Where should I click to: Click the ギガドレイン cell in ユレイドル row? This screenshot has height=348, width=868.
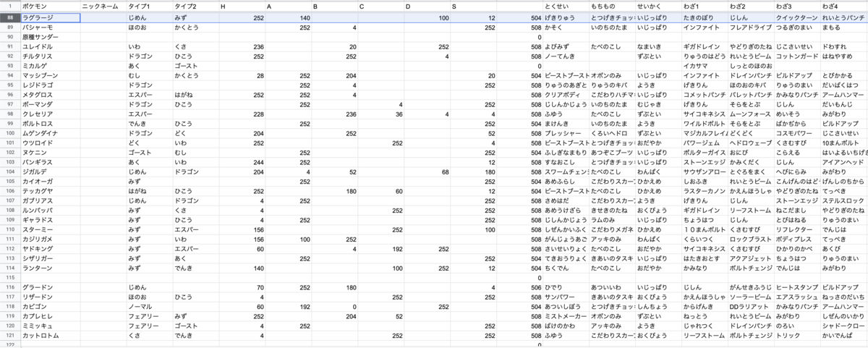point(705,46)
